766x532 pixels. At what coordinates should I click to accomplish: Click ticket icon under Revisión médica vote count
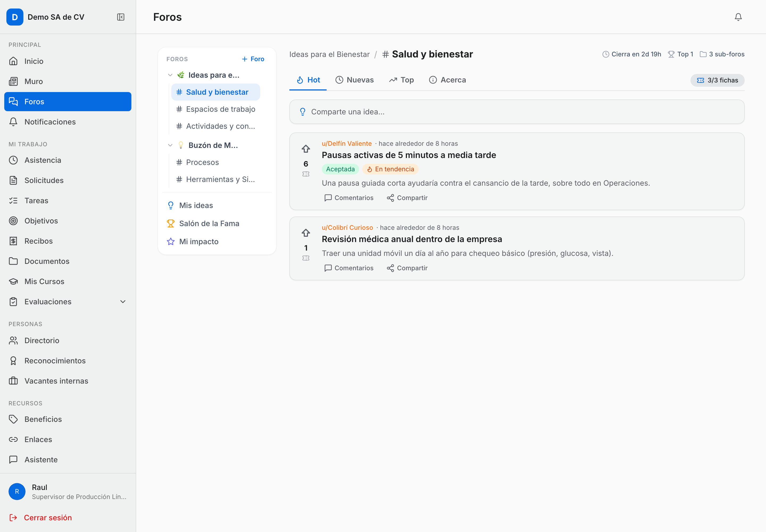[x=306, y=258]
